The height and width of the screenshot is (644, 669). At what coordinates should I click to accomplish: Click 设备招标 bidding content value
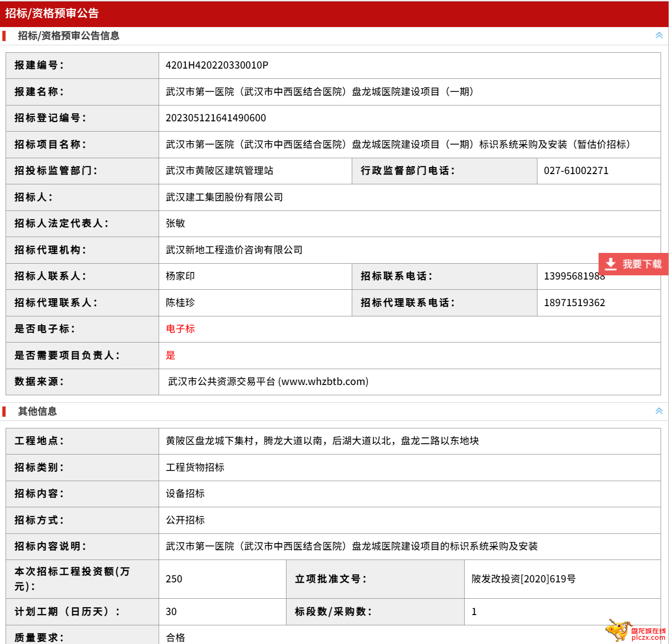[185, 494]
